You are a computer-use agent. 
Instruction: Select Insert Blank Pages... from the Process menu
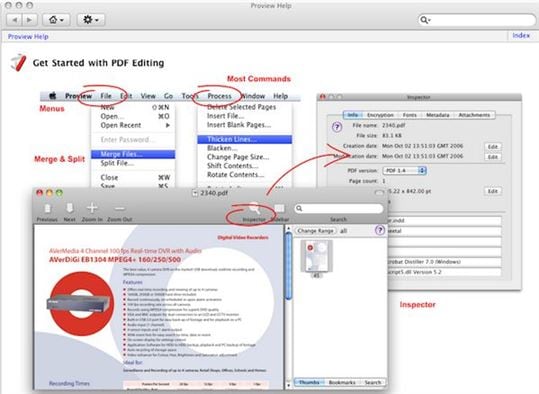(245, 125)
